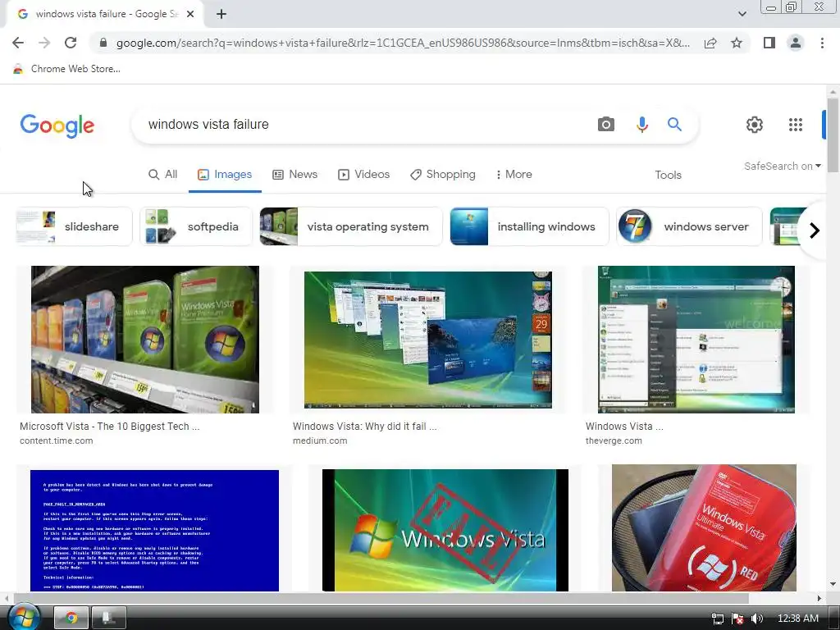Click the search box containing windows vista failure

[364, 125]
